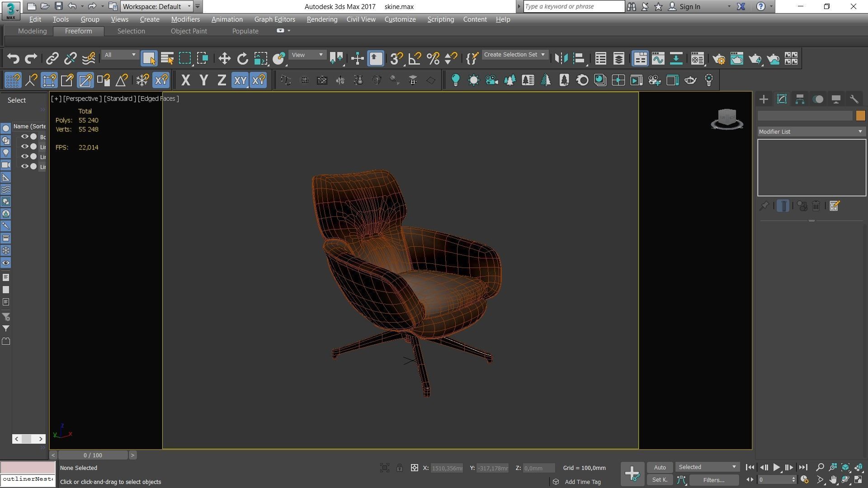Open the Graph Editors menu

[274, 19]
